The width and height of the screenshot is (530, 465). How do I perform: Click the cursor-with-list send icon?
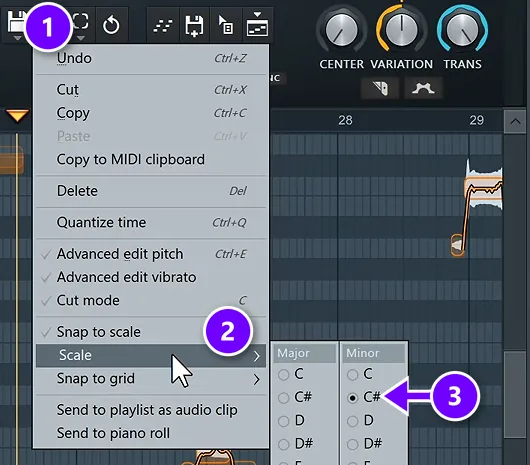click(x=225, y=25)
